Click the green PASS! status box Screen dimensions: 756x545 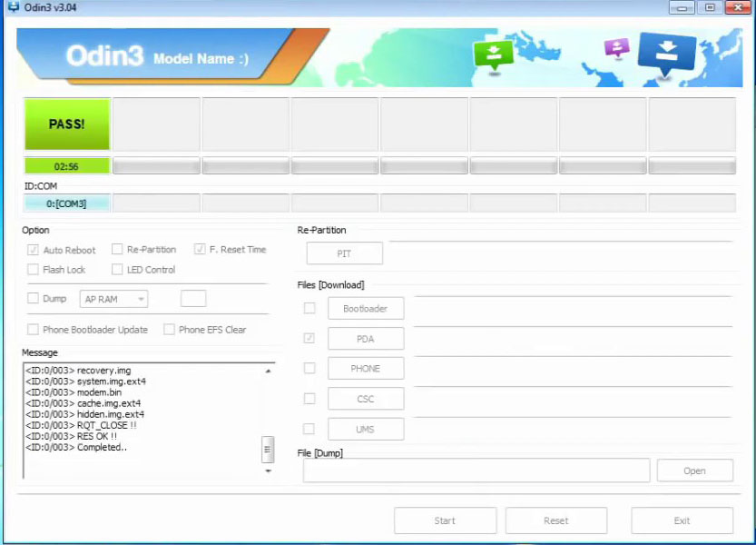(x=67, y=124)
